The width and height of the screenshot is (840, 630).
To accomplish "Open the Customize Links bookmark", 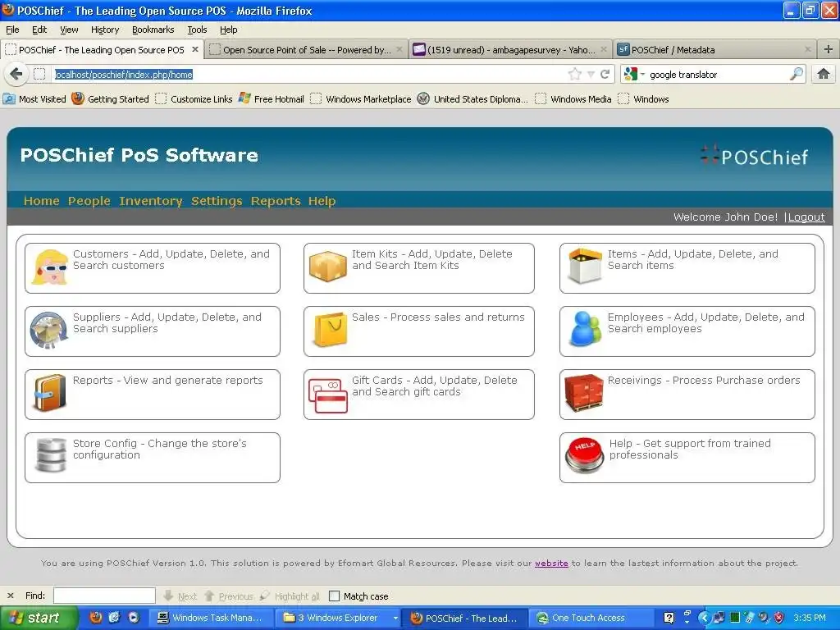I will [x=194, y=98].
